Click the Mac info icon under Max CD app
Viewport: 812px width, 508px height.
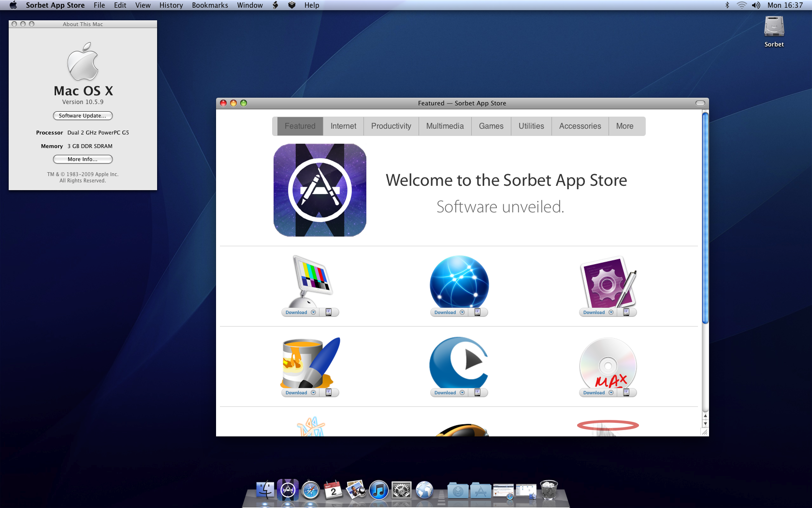[626, 392]
